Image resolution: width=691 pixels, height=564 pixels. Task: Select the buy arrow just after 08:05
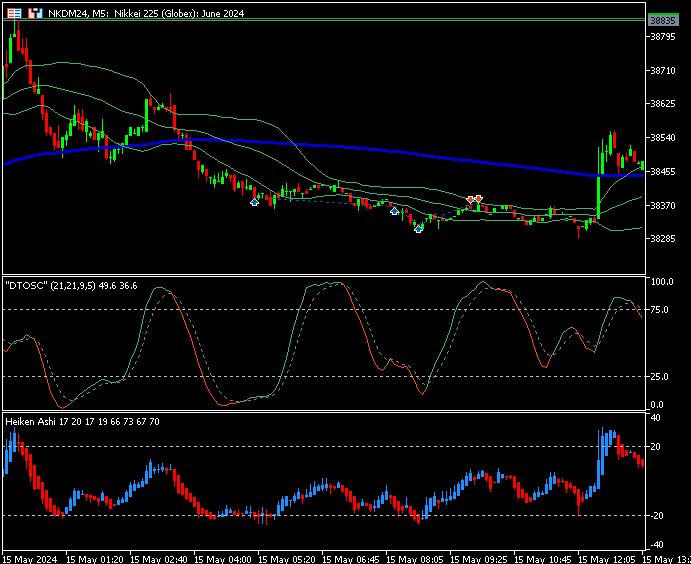(394, 211)
